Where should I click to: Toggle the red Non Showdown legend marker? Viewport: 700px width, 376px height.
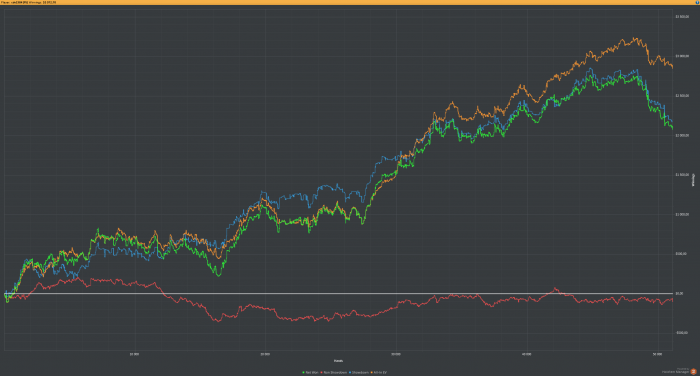coord(321,372)
